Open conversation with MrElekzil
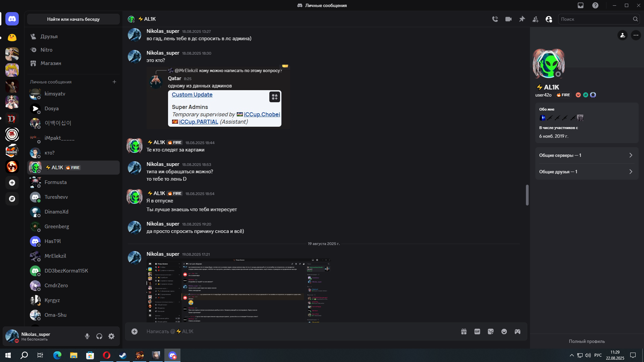The height and width of the screenshot is (362, 644). (73, 256)
